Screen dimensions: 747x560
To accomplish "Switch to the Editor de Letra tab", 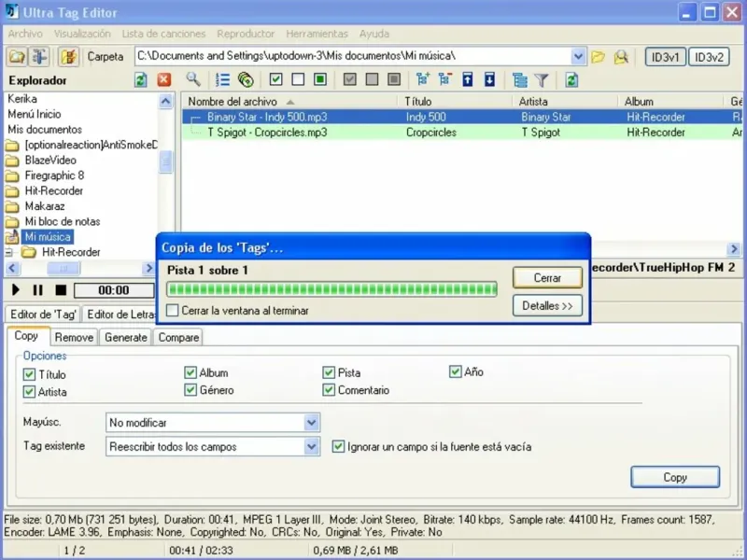I will [120, 315].
